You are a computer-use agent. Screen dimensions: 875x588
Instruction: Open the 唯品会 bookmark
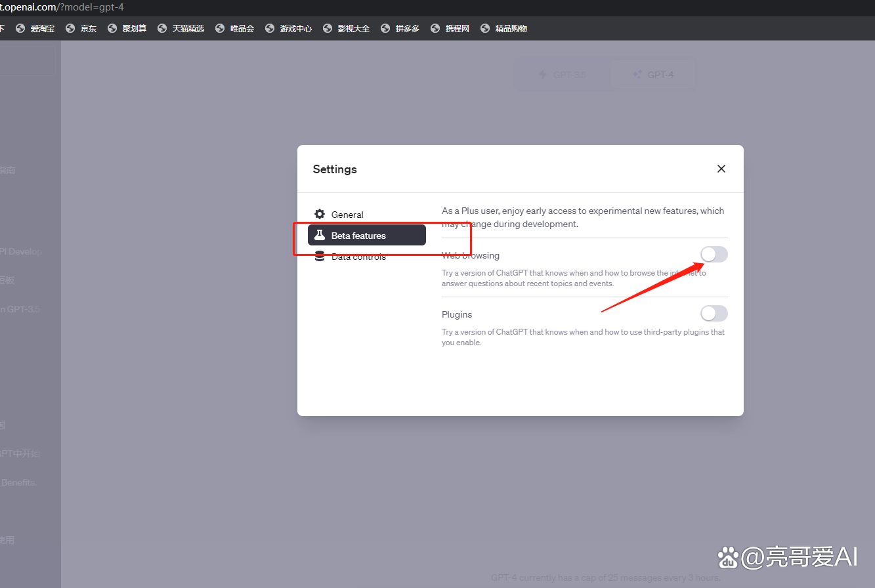tap(234, 29)
